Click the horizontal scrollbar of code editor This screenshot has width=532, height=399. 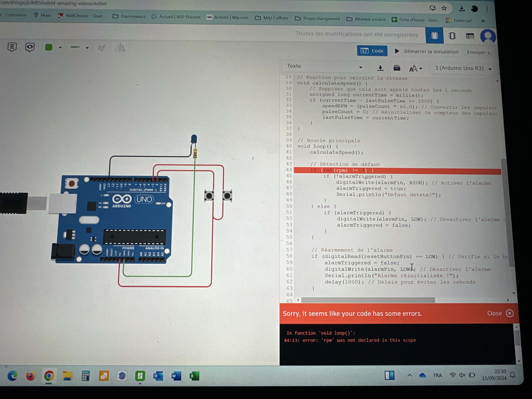[x=368, y=300]
